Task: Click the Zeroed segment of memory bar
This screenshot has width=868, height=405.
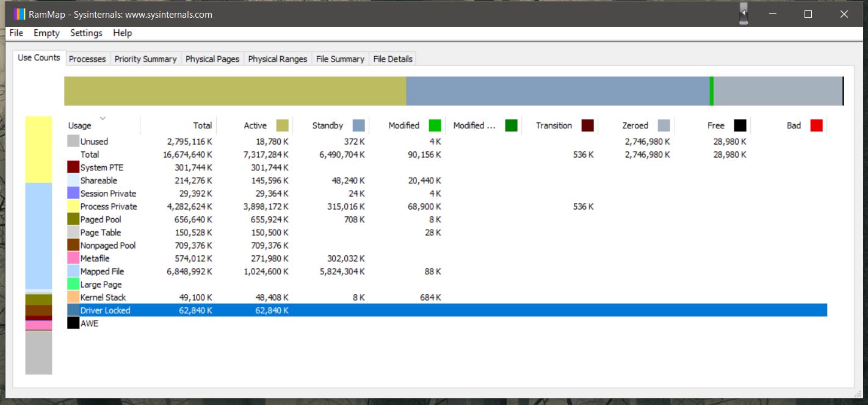Action: click(x=778, y=91)
